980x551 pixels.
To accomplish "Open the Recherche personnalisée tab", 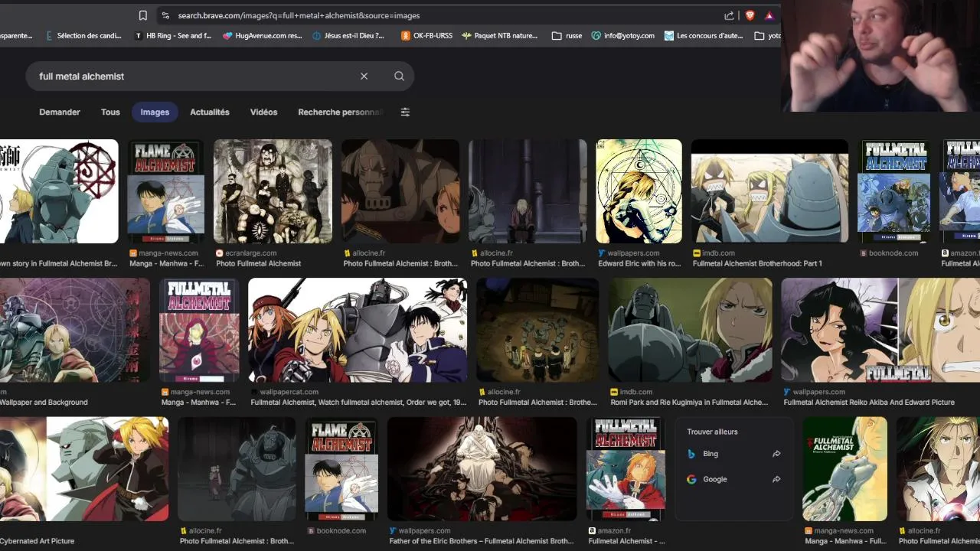I will (x=340, y=112).
